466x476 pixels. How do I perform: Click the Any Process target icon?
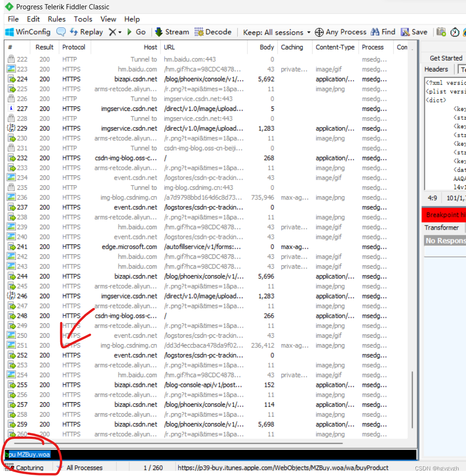pyautogui.click(x=319, y=32)
